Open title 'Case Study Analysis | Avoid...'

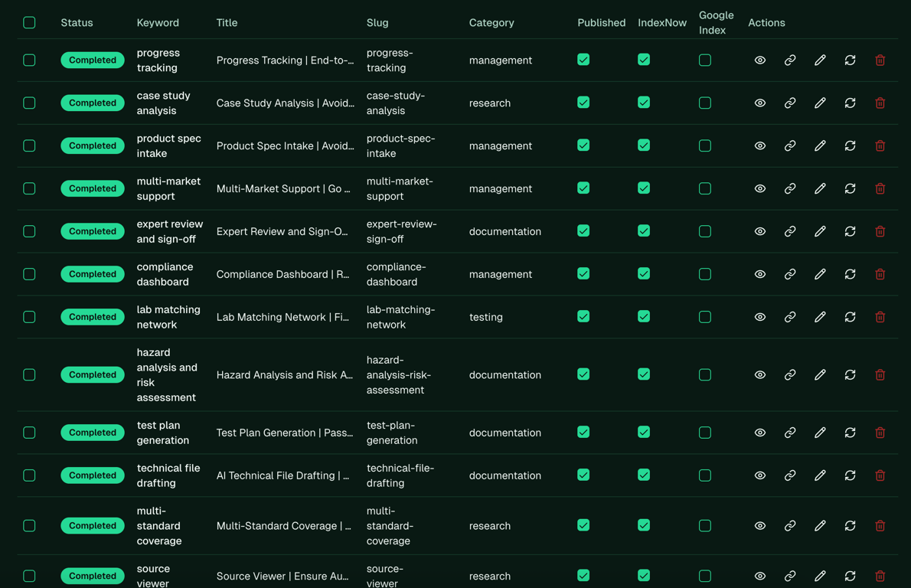point(286,103)
